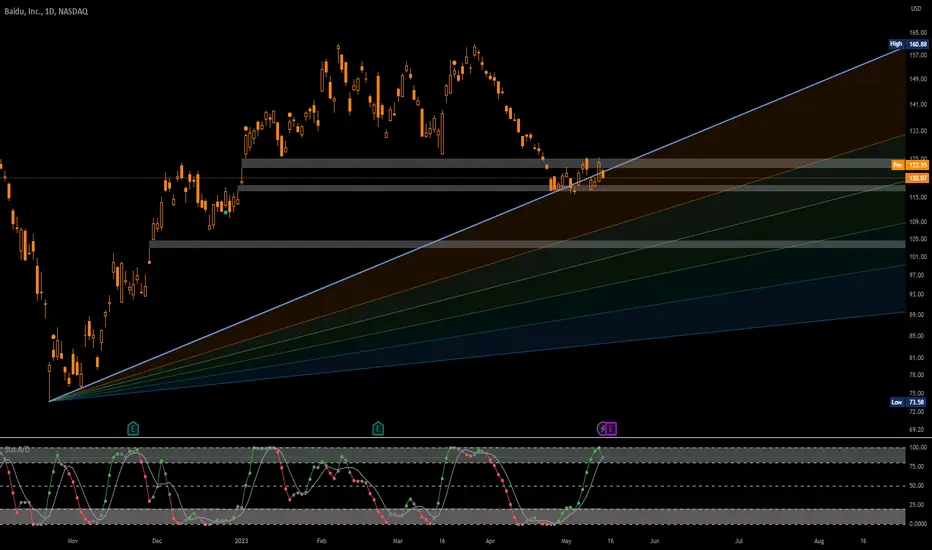Click the Mar label on the time axis
932x550 pixels.
click(x=398, y=541)
